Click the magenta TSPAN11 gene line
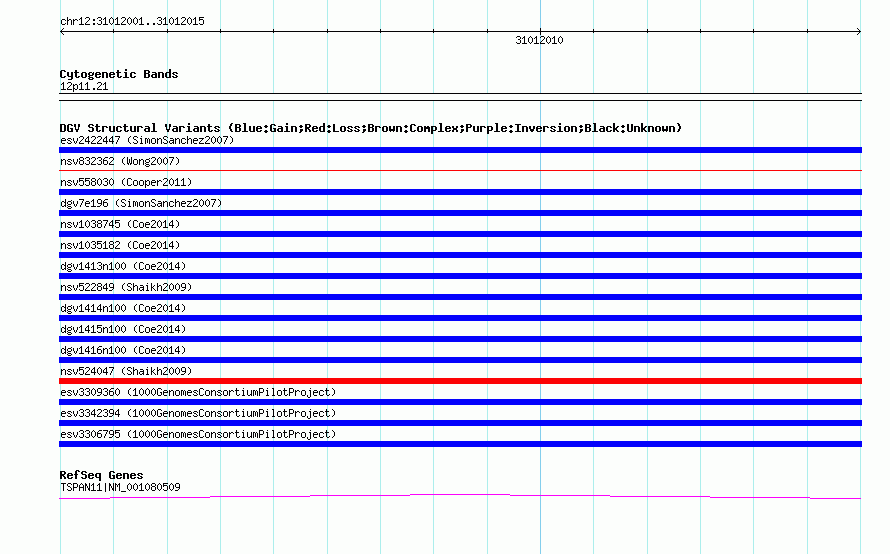This screenshot has width=890, height=554. [x=460, y=497]
